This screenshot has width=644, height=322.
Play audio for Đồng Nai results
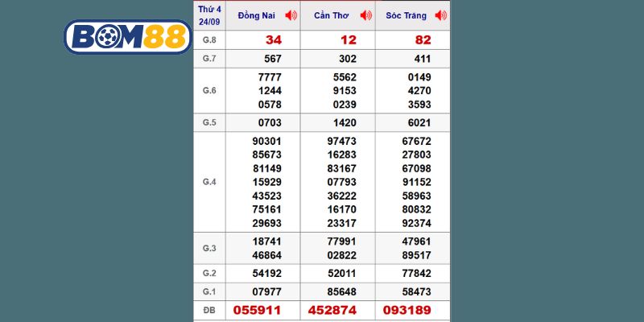tap(291, 15)
